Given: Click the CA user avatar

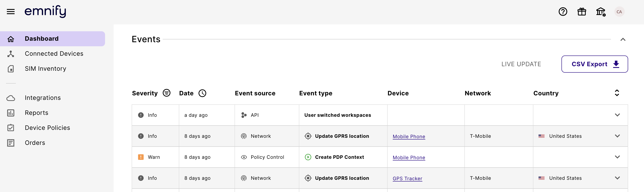Looking at the screenshot, I should click(619, 12).
